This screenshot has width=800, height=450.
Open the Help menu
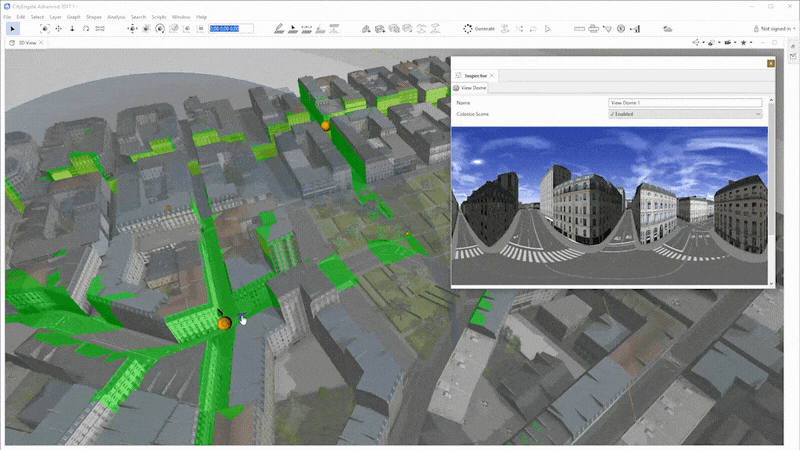coord(202,17)
